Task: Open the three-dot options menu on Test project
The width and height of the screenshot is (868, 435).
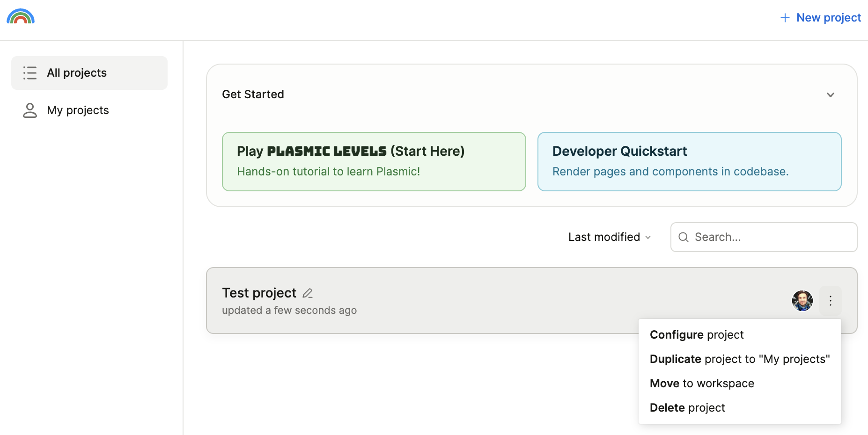Action: click(831, 301)
